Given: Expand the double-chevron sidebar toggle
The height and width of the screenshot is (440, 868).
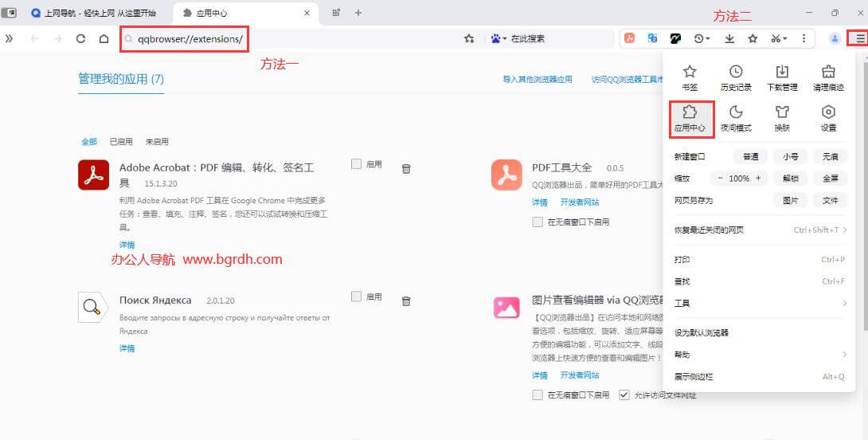Looking at the screenshot, I should click(x=9, y=38).
